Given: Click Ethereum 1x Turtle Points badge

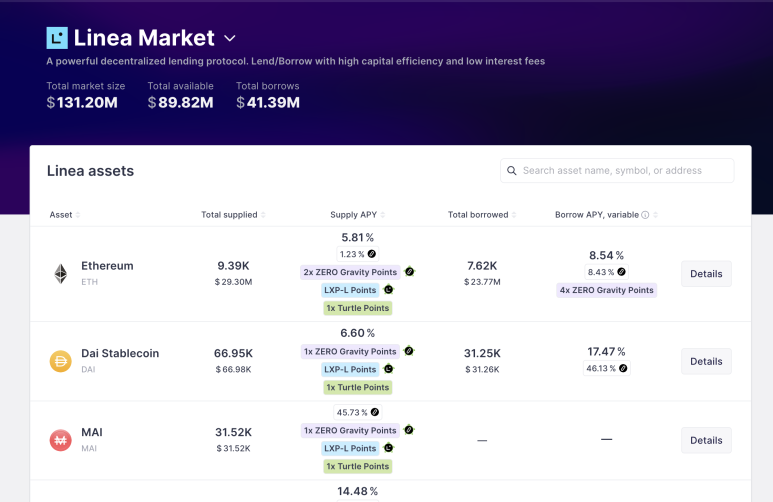Looking at the screenshot, I should pos(358,308).
